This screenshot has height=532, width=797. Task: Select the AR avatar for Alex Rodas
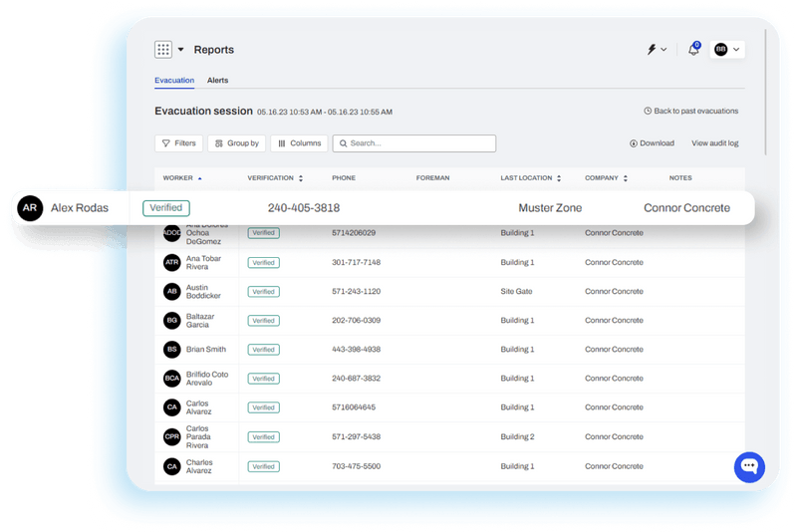pos(30,208)
